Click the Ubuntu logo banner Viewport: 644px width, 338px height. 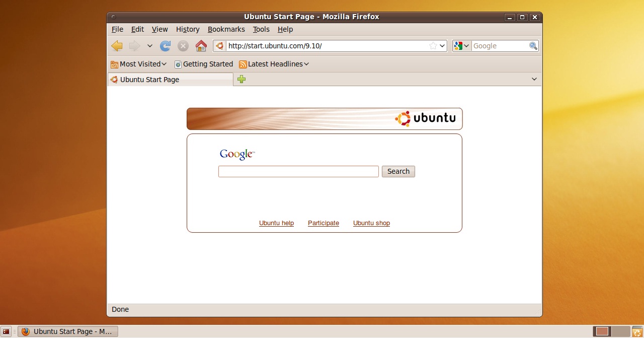[325, 119]
